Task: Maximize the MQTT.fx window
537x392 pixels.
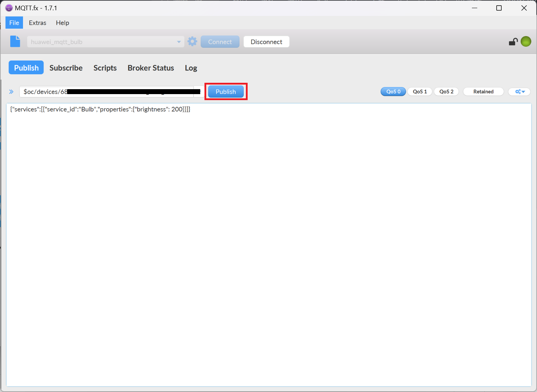Action: pos(499,8)
